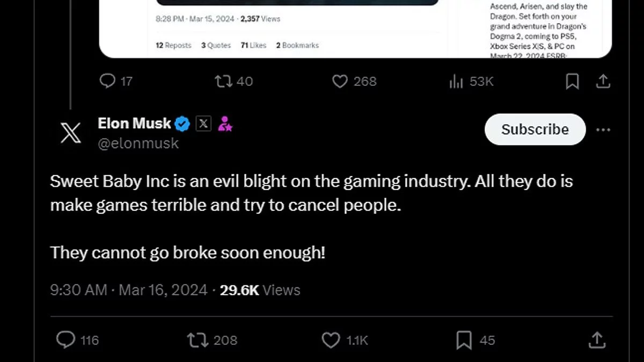View analytics for upper tweet's 53K views

tap(456, 81)
